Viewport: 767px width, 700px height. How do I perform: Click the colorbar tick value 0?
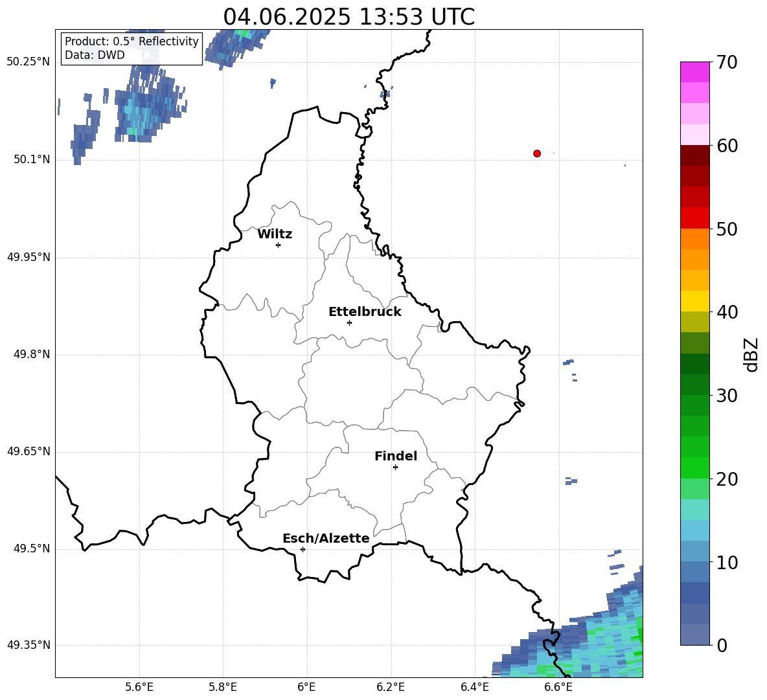click(722, 645)
